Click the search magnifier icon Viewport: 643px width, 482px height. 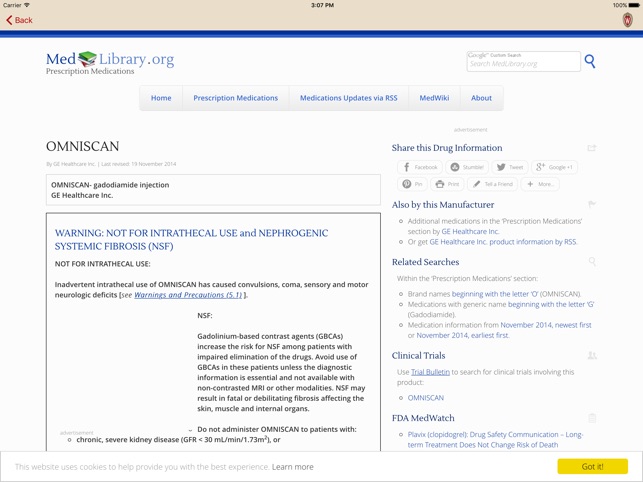click(x=590, y=62)
